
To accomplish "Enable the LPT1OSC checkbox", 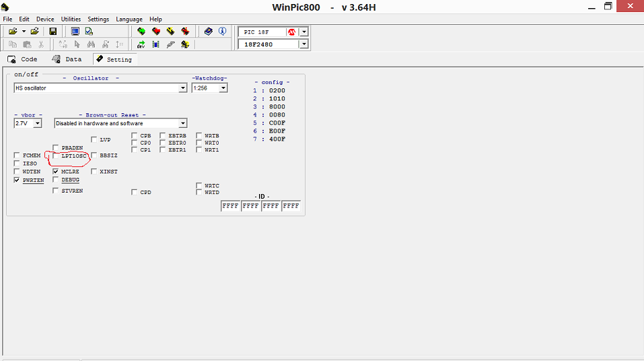I will pyautogui.click(x=56, y=156).
